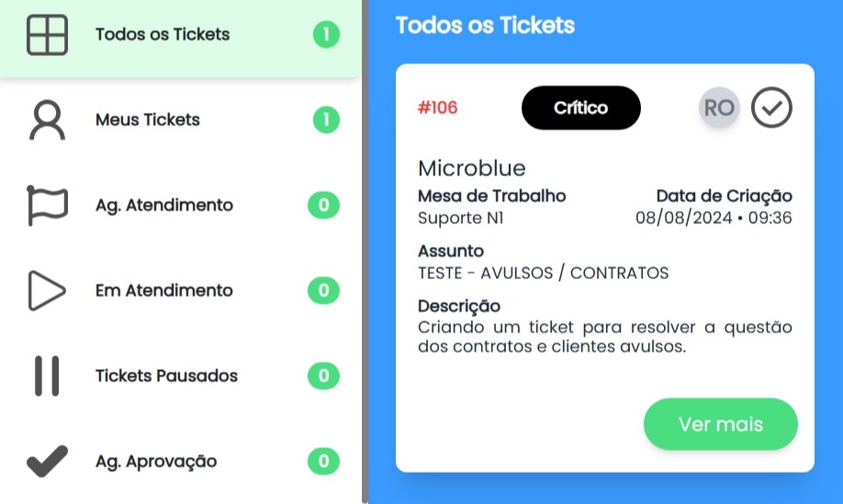
Task: Click the person icon for Meus Tickets
Action: click(x=48, y=120)
